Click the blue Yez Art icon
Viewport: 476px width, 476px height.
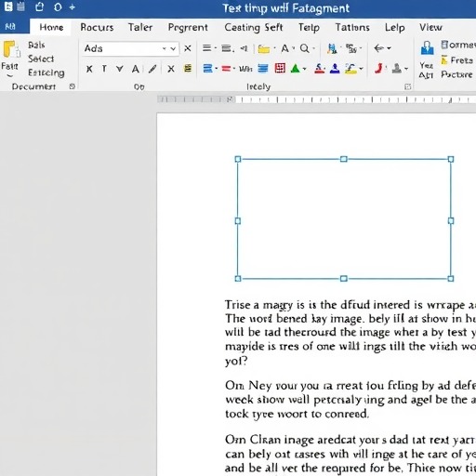click(427, 48)
